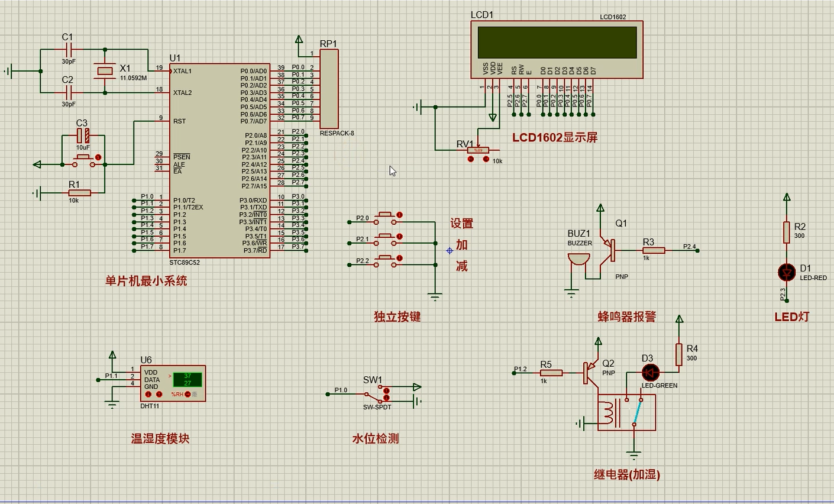Toggle the SW1 SPDT switch actuator

click(x=386, y=390)
